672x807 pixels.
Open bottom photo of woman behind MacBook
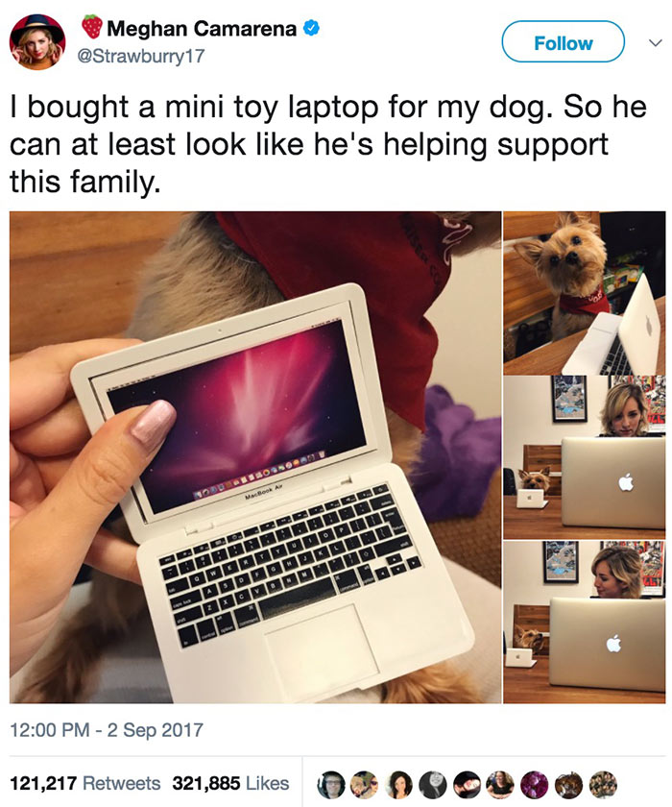point(584,622)
